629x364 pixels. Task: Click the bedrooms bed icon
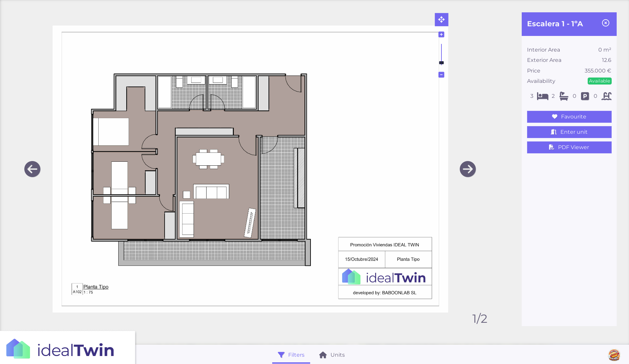click(x=542, y=96)
